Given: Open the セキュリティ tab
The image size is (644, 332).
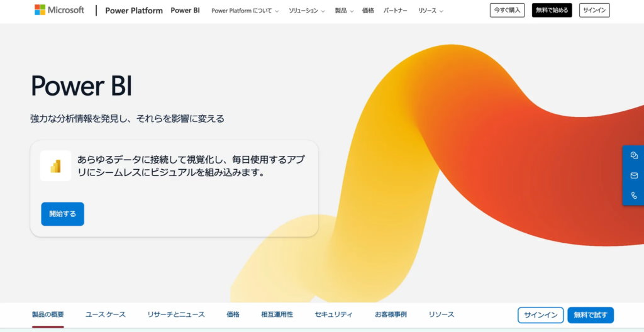Looking at the screenshot, I should [334, 315].
